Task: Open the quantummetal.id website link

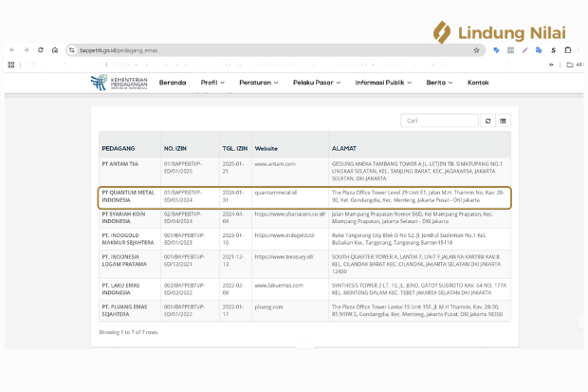Action: (x=275, y=192)
